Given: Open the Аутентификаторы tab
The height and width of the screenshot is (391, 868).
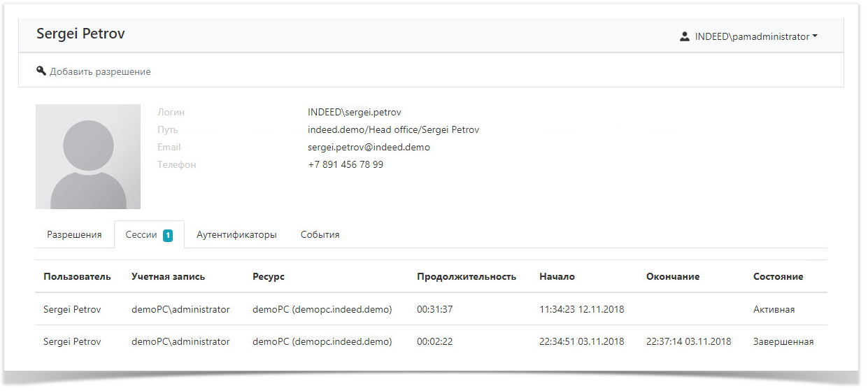Looking at the screenshot, I should tap(236, 235).
